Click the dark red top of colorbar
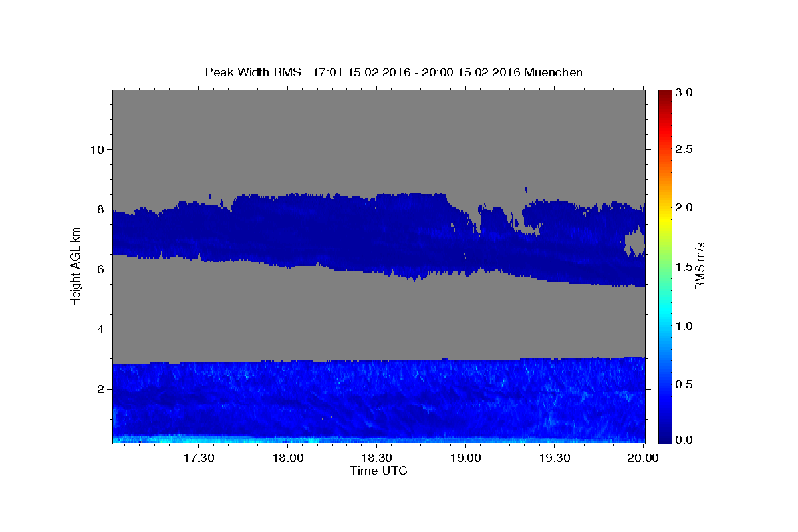The image size is (798, 532). pyautogui.click(x=665, y=93)
